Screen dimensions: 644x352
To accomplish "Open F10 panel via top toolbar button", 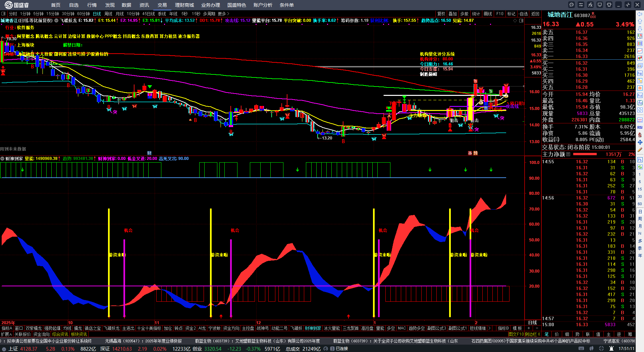I will pos(500,14).
